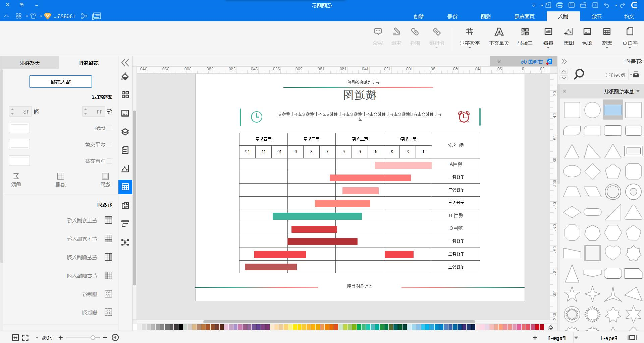Image resolution: width=644 pixels, height=343 pixels.
Task: Click the print icon in title bar
Action: pyautogui.click(x=560, y=5)
